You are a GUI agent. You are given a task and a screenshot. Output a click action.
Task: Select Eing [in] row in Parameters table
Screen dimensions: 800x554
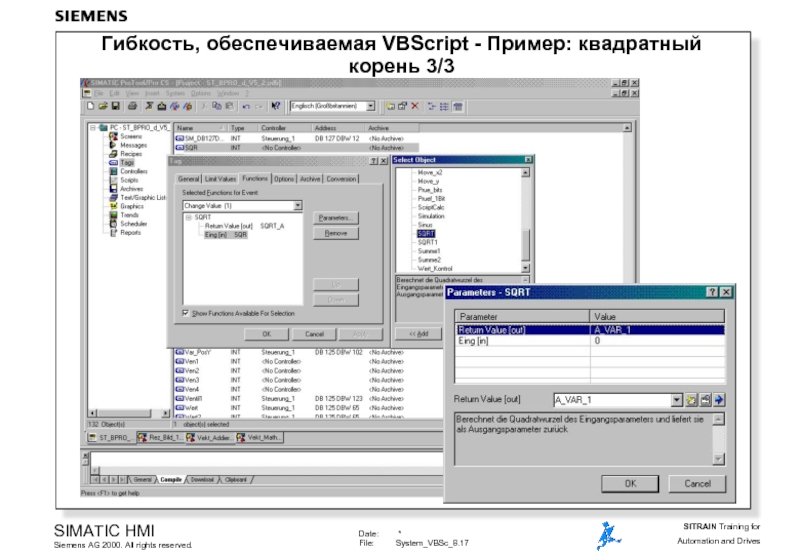point(589,341)
